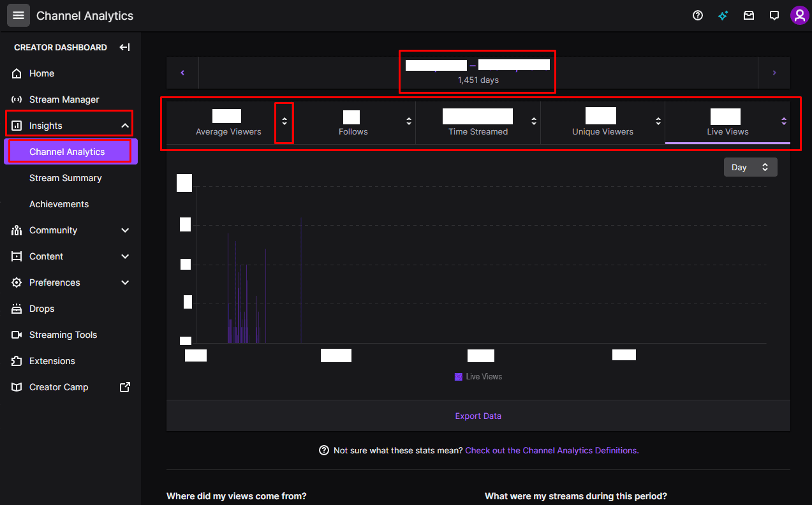
Task: Open the Live Views metric selector arrows
Action: coord(784,121)
